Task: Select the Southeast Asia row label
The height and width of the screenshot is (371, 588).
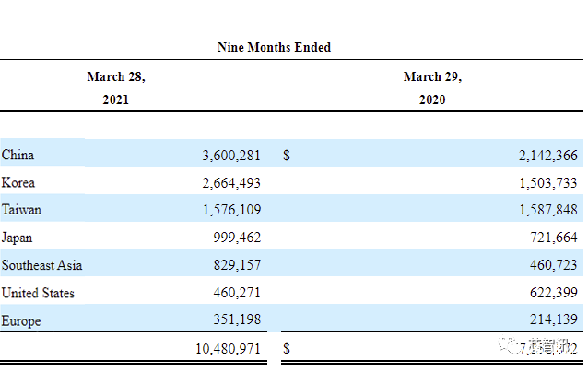Action: (41, 266)
